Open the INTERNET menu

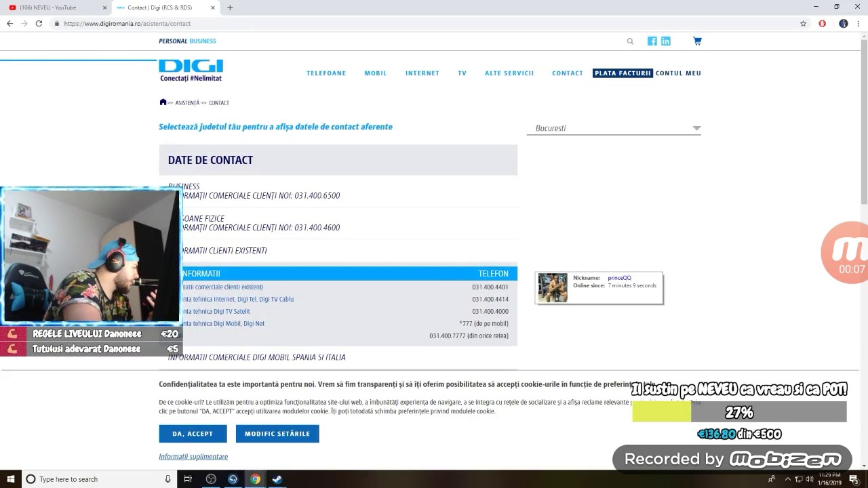tap(422, 73)
